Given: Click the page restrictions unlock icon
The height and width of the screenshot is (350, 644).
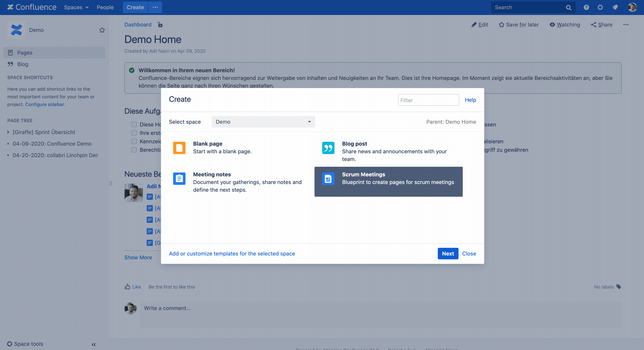Looking at the screenshot, I should (x=160, y=25).
